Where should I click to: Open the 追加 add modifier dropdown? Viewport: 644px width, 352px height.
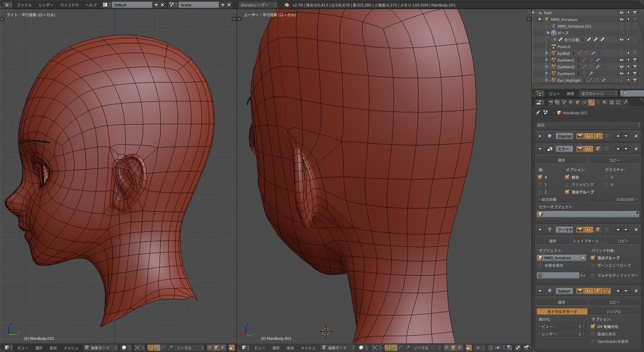(588, 124)
